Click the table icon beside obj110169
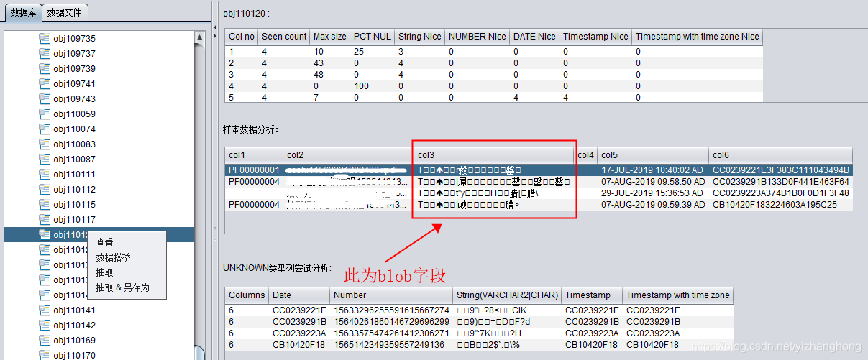868x360 pixels. (x=44, y=341)
